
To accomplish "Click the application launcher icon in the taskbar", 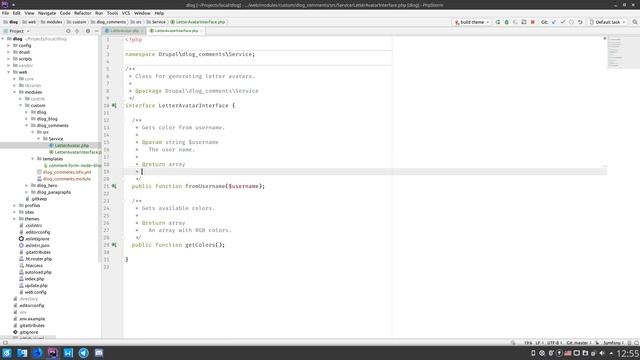I will coord(7,353).
